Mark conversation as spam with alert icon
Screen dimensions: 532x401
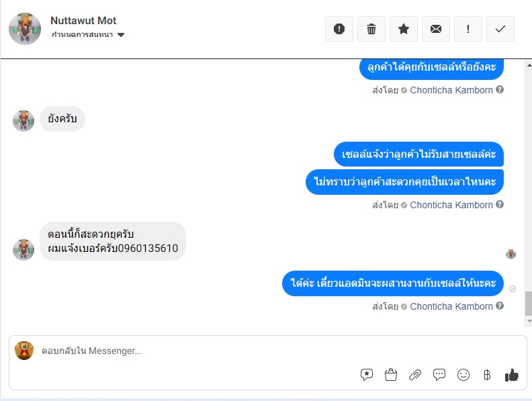tap(339, 29)
